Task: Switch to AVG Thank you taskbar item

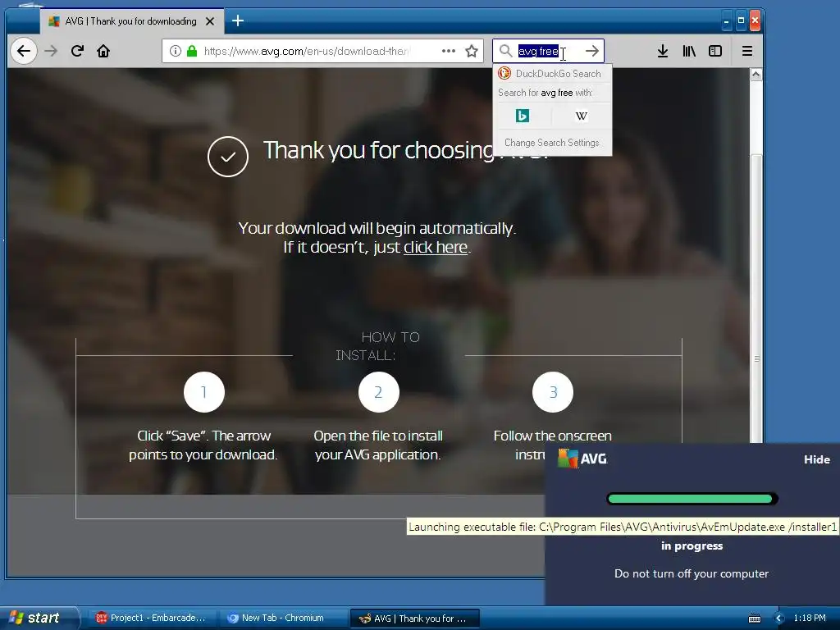Action: (x=414, y=618)
